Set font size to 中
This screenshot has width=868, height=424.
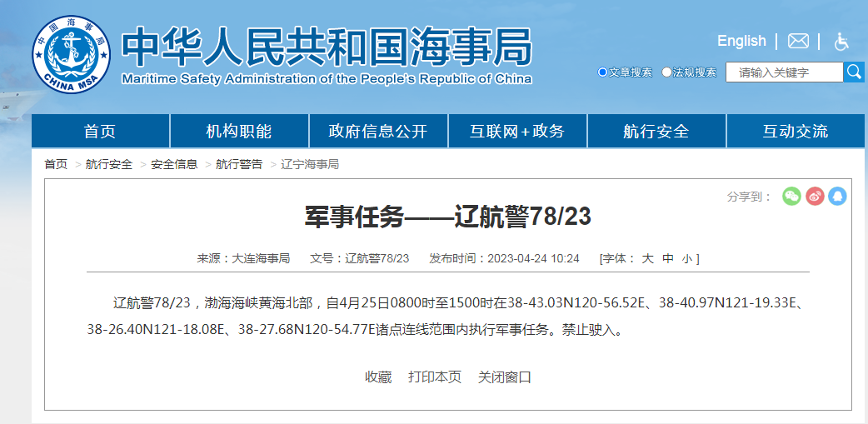668,258
